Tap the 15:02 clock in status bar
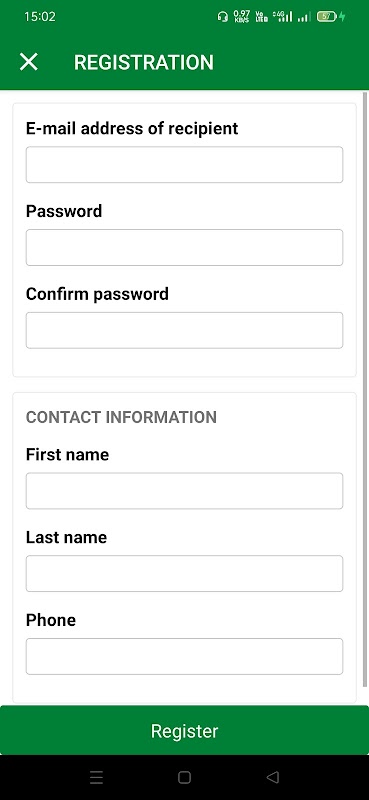 [40, 17]
